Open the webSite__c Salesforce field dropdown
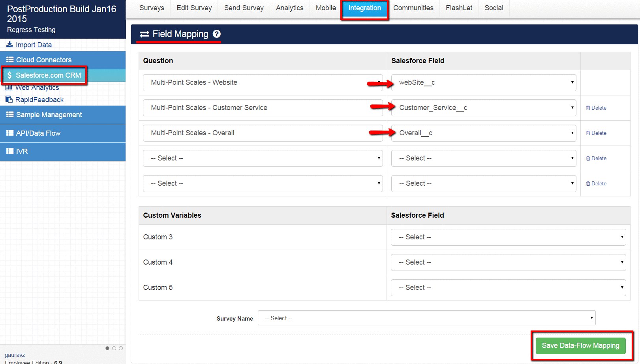The width and height of the screenshot is (640, 364). click(x=483, y=82)
